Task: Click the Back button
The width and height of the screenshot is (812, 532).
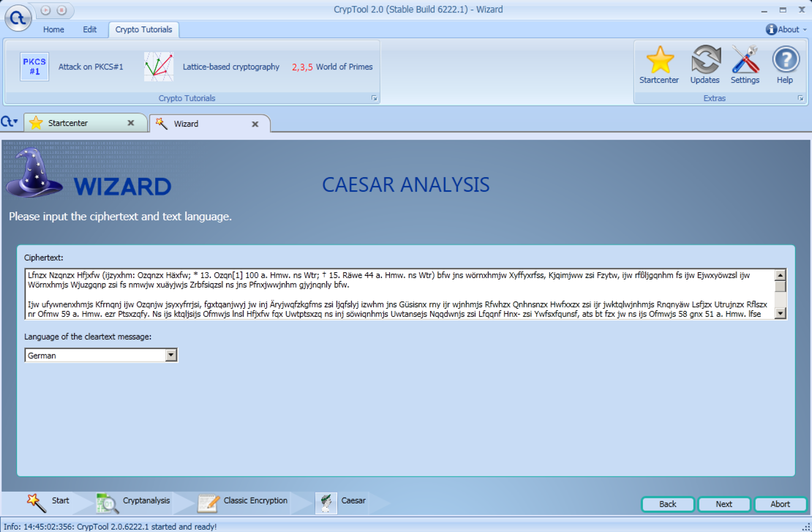Action: (x=667, y=504)
